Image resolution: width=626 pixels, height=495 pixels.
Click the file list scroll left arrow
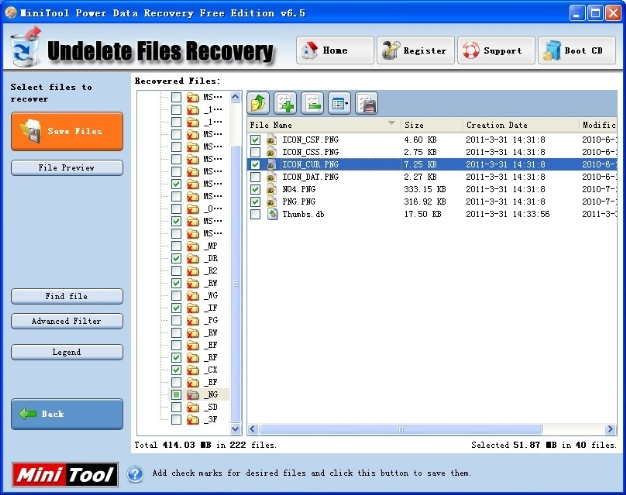252,429
